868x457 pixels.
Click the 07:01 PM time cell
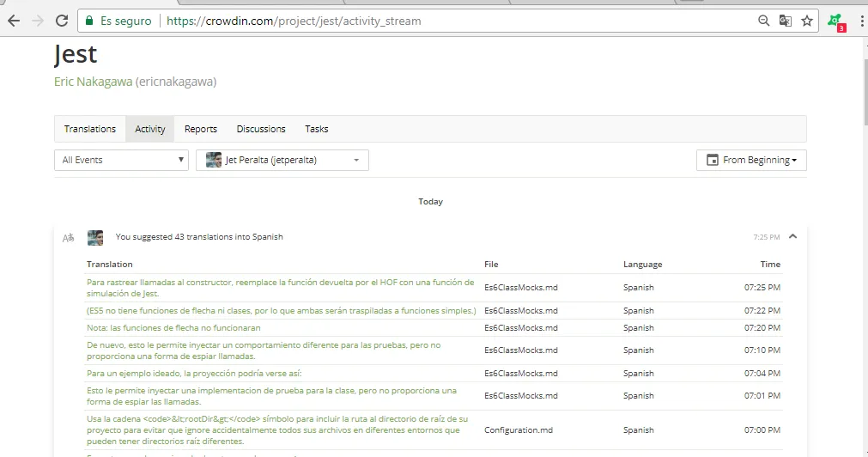click(x=762, y=395)
